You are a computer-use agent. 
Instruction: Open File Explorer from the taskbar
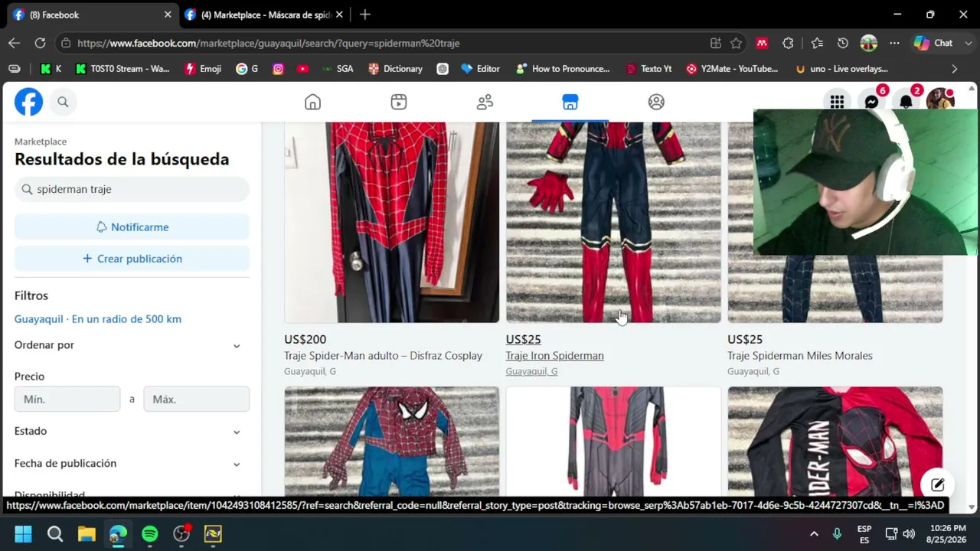pos(87,533)
